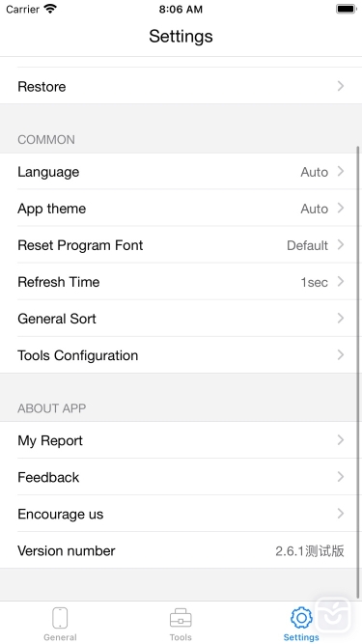Change Refresh Time 1sec value
The width and height of the screenshot is (362, 644).
(x=314, y=282)
